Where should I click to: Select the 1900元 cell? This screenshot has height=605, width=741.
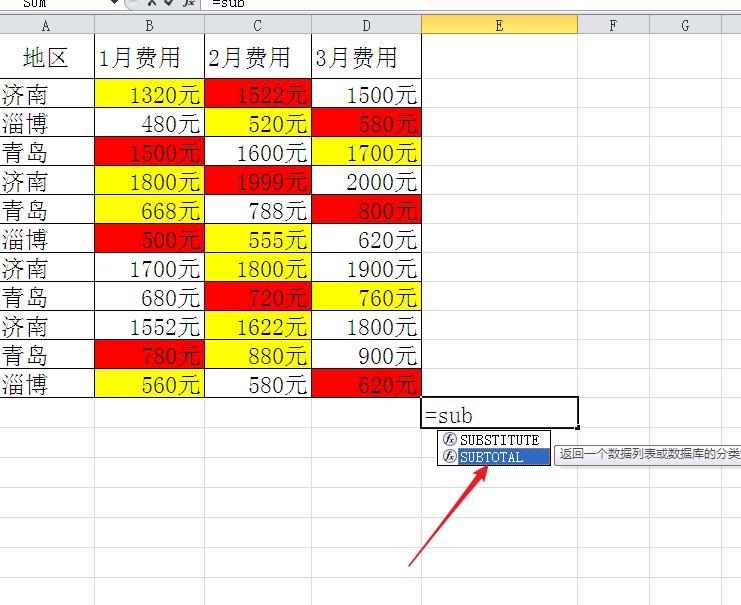tap(366, 268)
